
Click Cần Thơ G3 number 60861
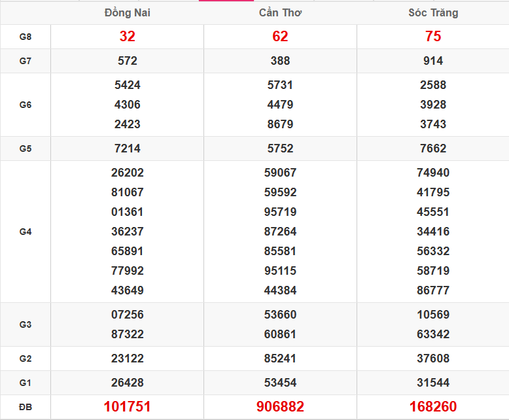click(280, 334)
